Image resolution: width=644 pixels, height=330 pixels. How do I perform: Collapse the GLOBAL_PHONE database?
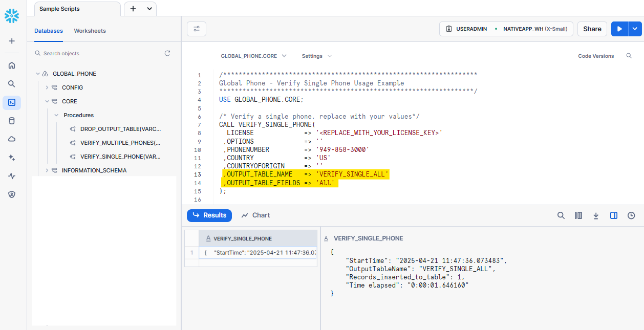pos(37,74)
